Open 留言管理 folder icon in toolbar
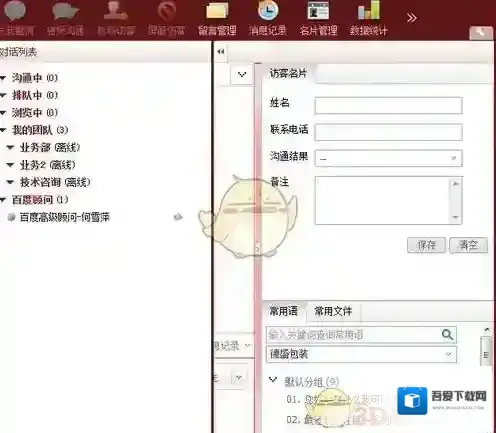This screenshot has height=433, width=496. [x=217, y=10]
